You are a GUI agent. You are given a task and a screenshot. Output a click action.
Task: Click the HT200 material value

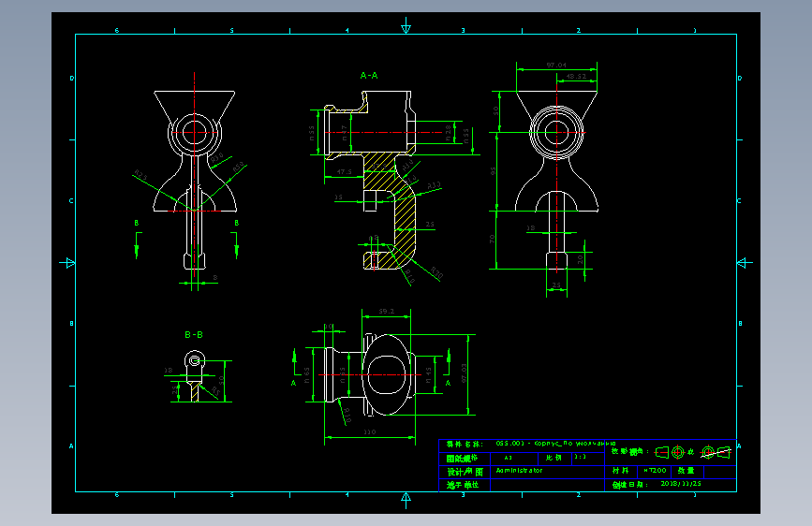click(x=655, y=471)
